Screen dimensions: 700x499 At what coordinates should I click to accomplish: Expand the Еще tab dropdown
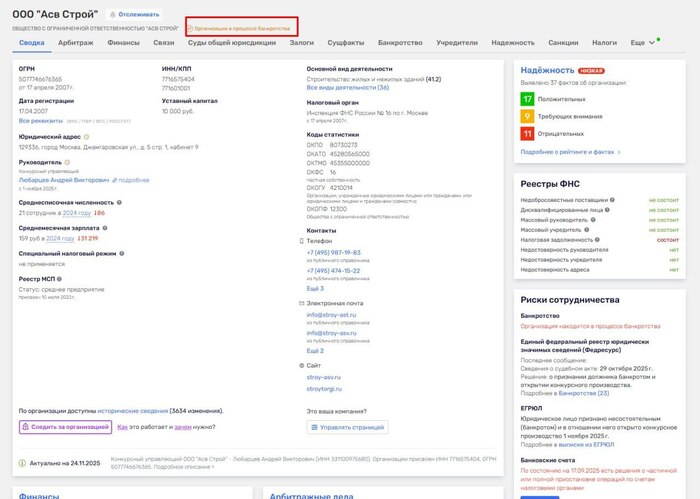coord(644,43)
